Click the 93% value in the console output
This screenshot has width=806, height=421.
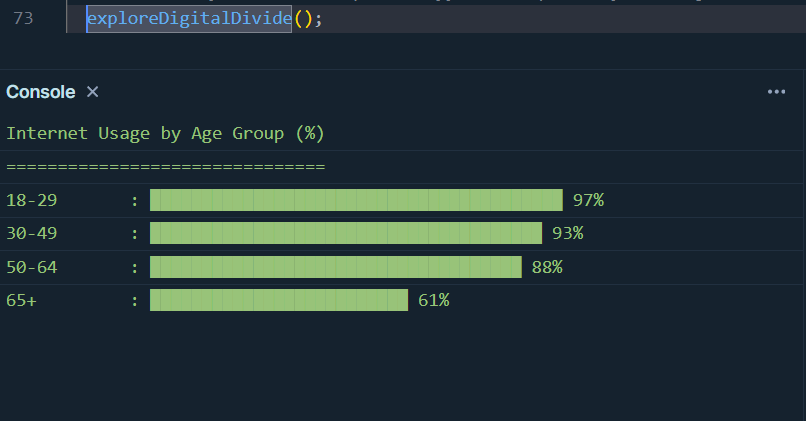(x=567, y=233)
